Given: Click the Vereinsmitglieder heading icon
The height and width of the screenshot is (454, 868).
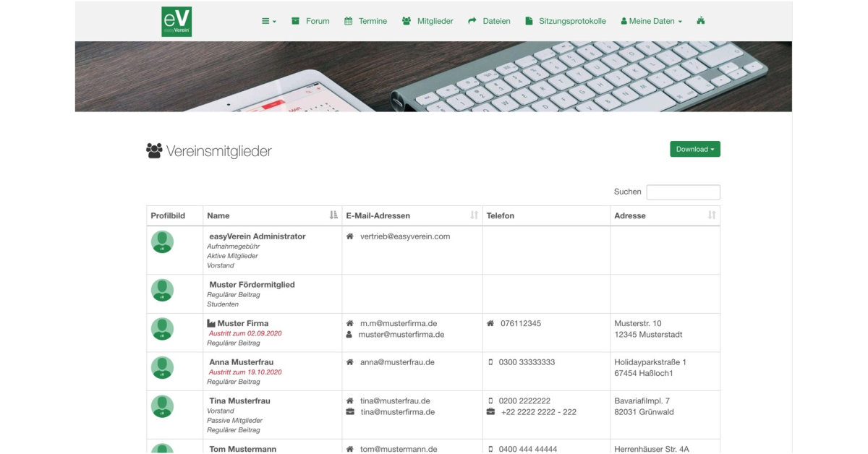Looking at the screenshot, I should pos(154,150).
